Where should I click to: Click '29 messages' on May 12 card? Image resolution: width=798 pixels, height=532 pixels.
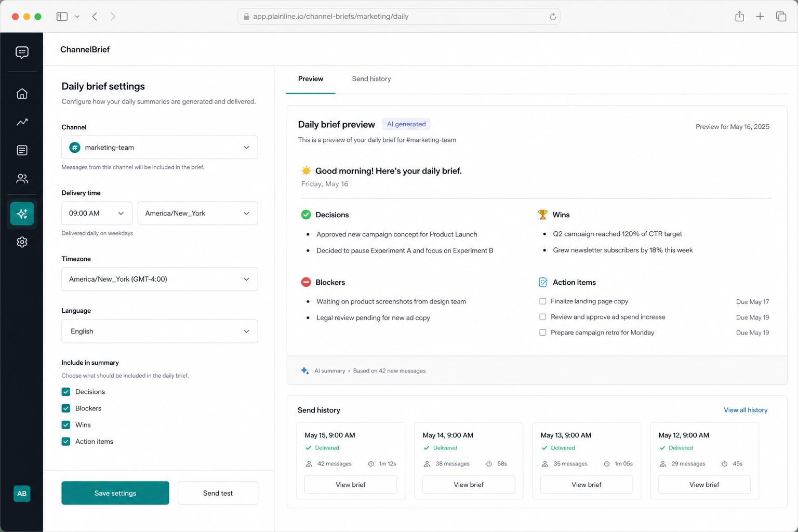tap(688, 463)
